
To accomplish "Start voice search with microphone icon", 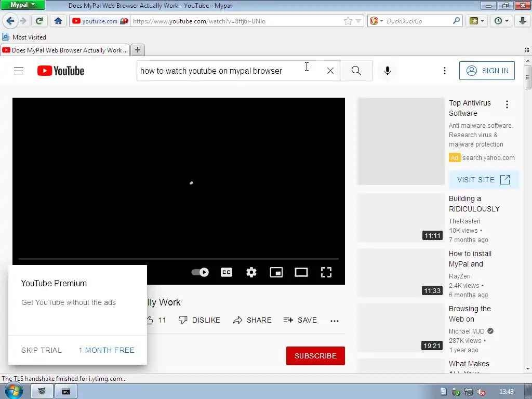I will point(388,71).
